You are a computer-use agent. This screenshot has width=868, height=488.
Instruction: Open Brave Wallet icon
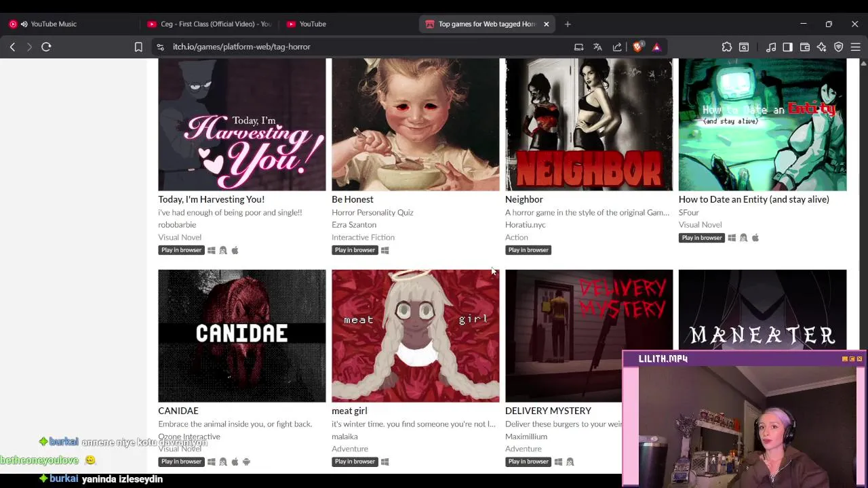pos(805,47)
